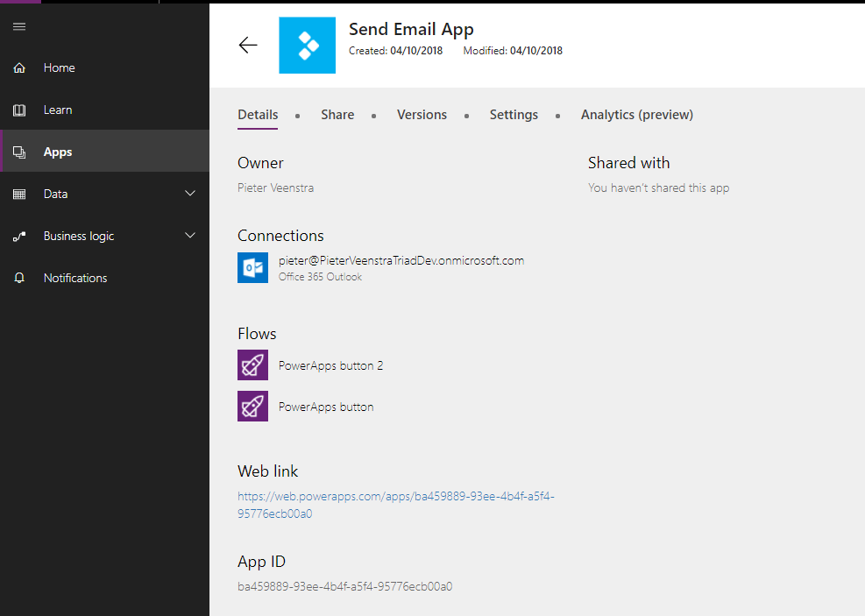The height and width of the screenshot is (616, 865).
Task: Switch to the Versions tab
Action: coord(422,115)
